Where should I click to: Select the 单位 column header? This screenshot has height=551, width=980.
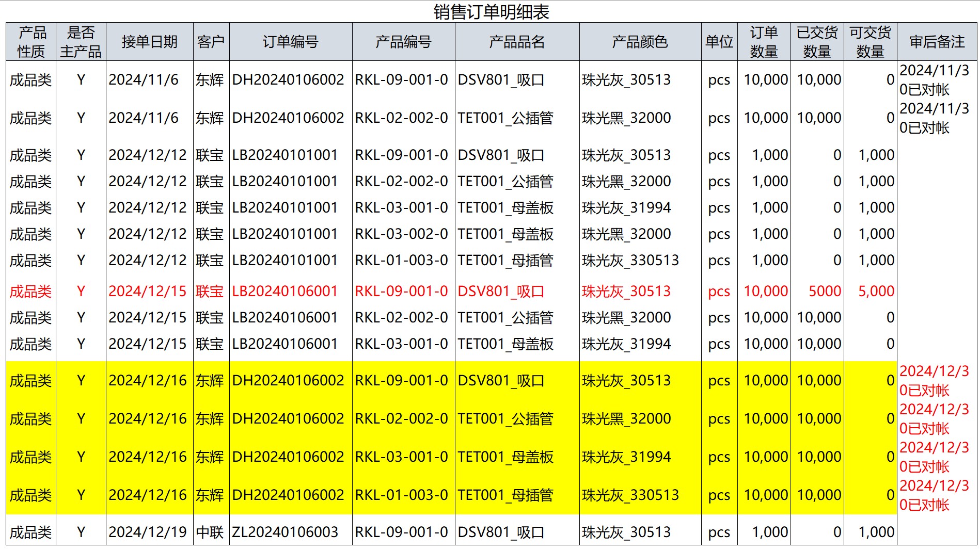pos(719,42)
